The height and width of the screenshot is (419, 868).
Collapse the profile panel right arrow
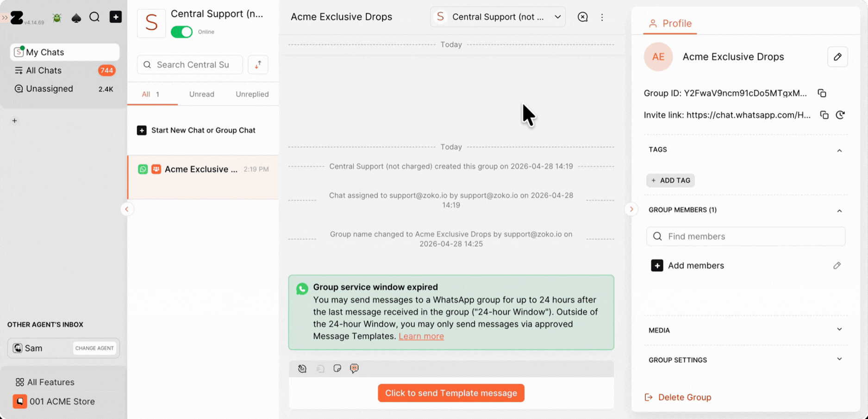631,209
